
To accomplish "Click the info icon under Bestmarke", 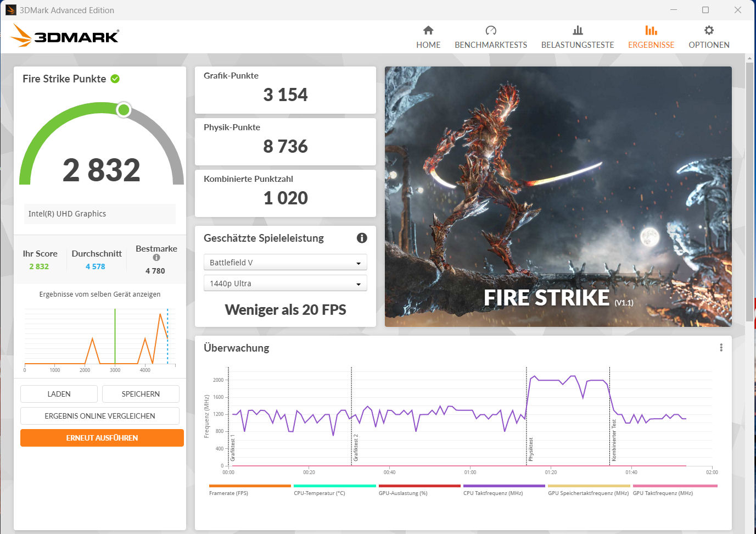I will point(156,258).
